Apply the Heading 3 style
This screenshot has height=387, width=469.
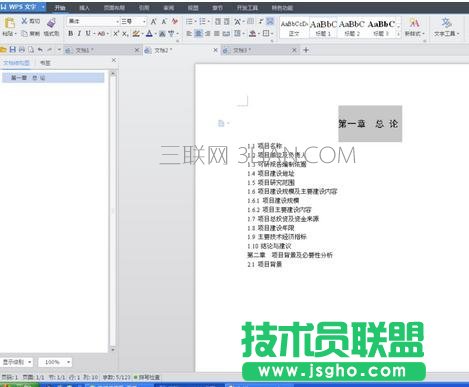click(x=381, y=28)
